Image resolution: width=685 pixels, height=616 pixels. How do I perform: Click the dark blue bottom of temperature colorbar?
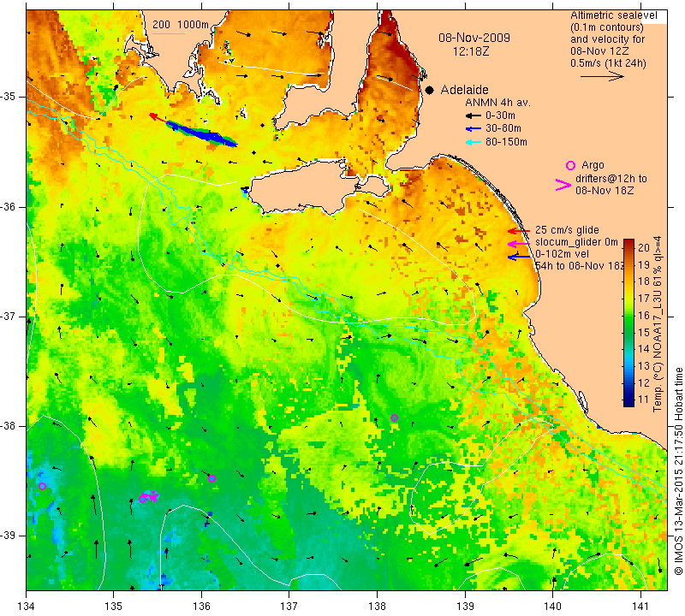click(628, 402)
